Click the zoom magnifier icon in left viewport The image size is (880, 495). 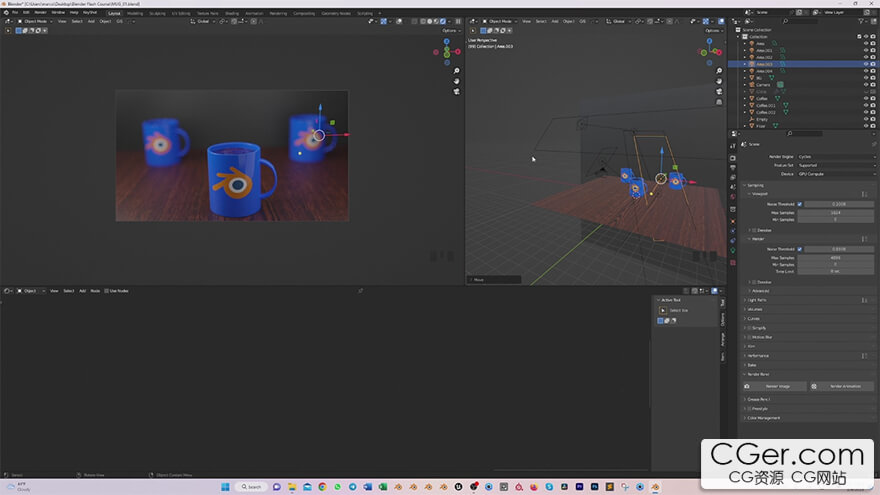[x=456, y=71]
